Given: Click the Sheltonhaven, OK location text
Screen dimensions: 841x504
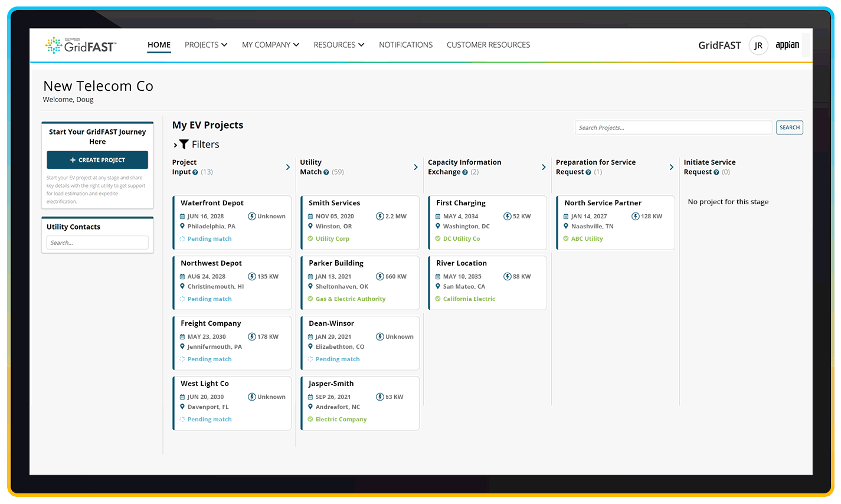Looking at the screenshot, I should click(x=342, y=287).
